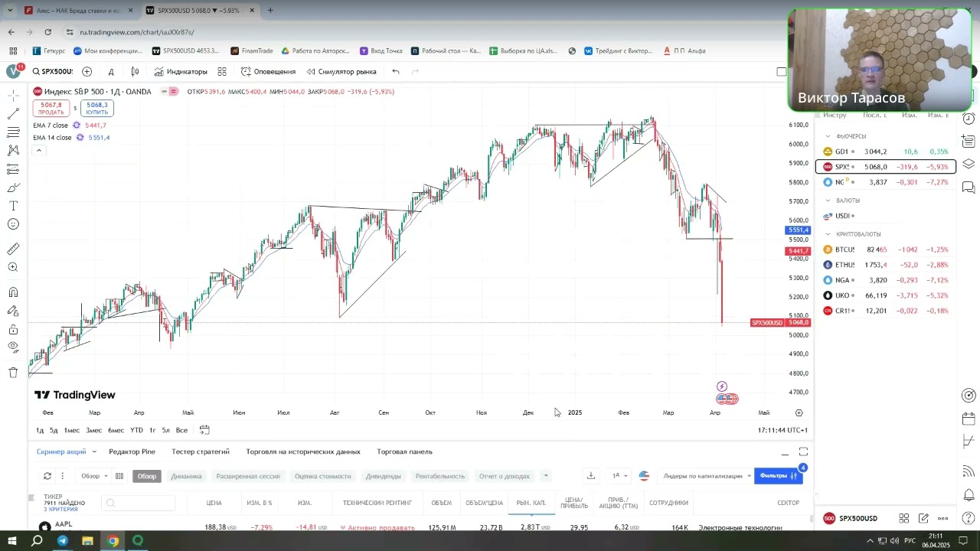Screen dimensions: 980x551
Task: Open the Торговля на исторических данных tab
Action: pos(303,452)
